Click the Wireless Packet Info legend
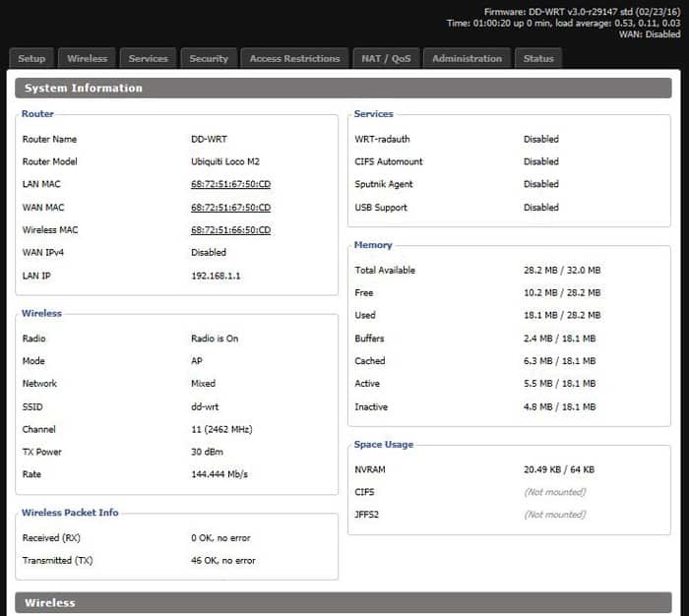689x616 pixels. click(70, 513)
